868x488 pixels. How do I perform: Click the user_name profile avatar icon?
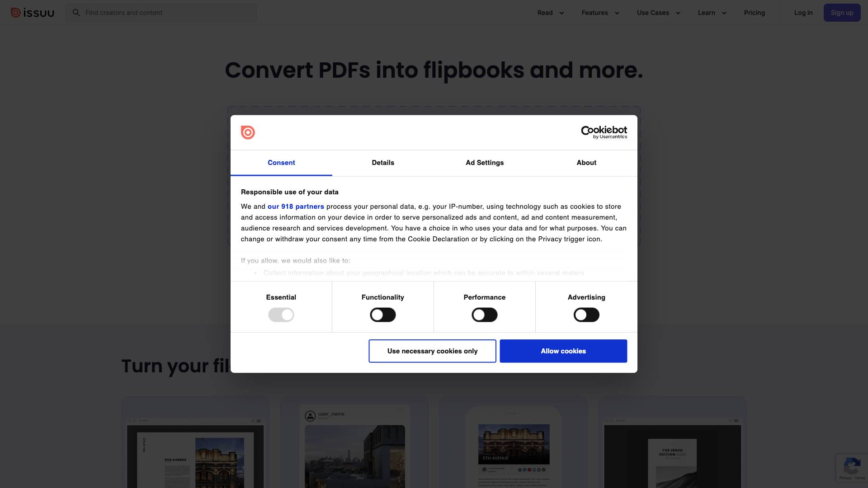tap(310, 416)
